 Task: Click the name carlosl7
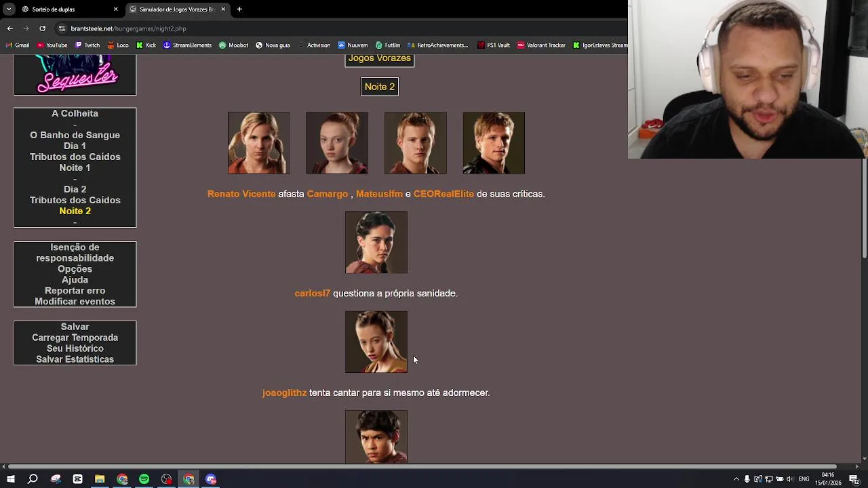pyautogui.click(x=312, y=293)
